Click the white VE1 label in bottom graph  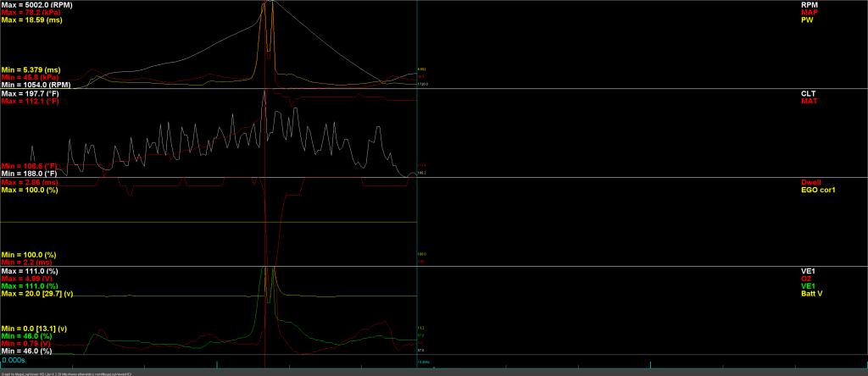807,270
